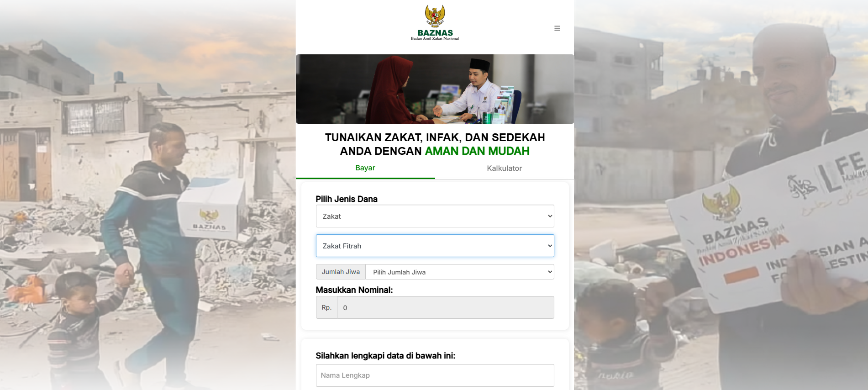Click the Rp. nominal input field

pyautogui.click(x=445, y=308)
